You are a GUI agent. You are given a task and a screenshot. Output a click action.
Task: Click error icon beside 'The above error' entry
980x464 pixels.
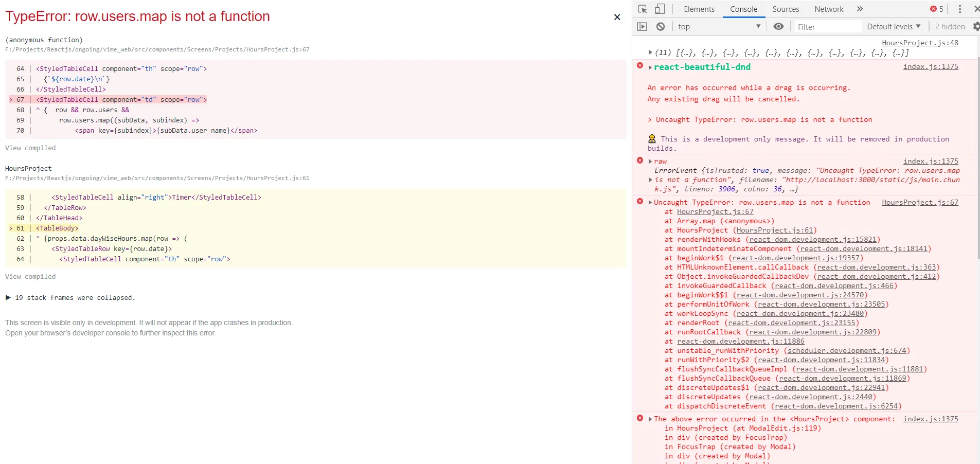point(640,418)
